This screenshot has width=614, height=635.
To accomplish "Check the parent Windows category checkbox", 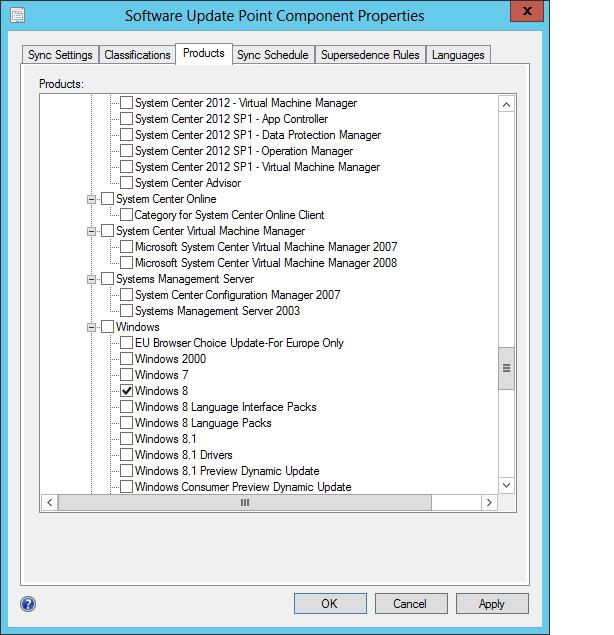I will pos(107,326).
